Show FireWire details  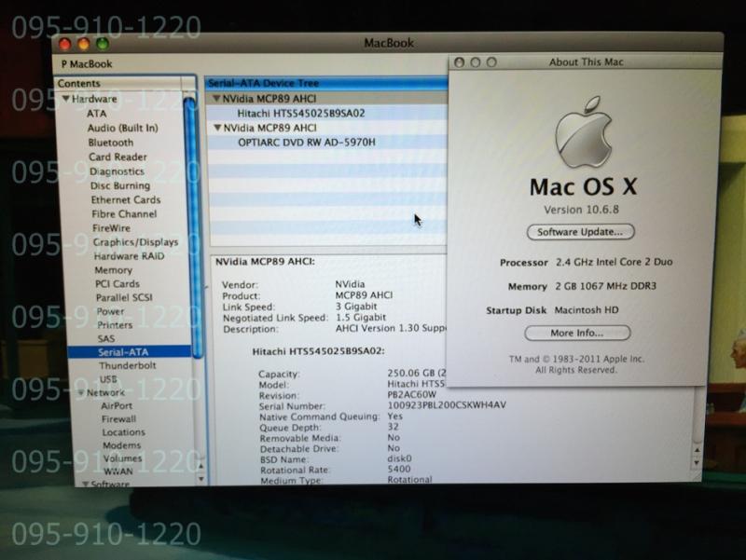click(111, 228)
